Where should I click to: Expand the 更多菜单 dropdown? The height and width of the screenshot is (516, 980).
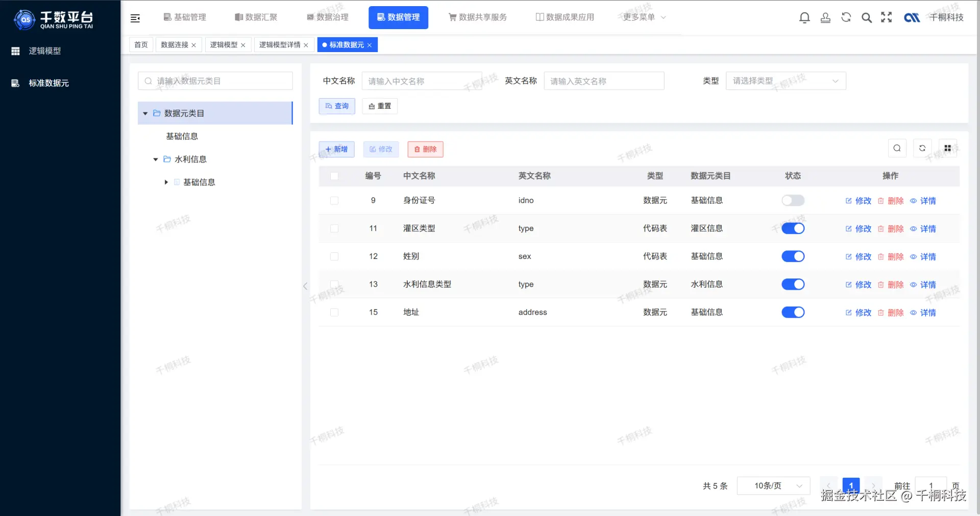645,17
